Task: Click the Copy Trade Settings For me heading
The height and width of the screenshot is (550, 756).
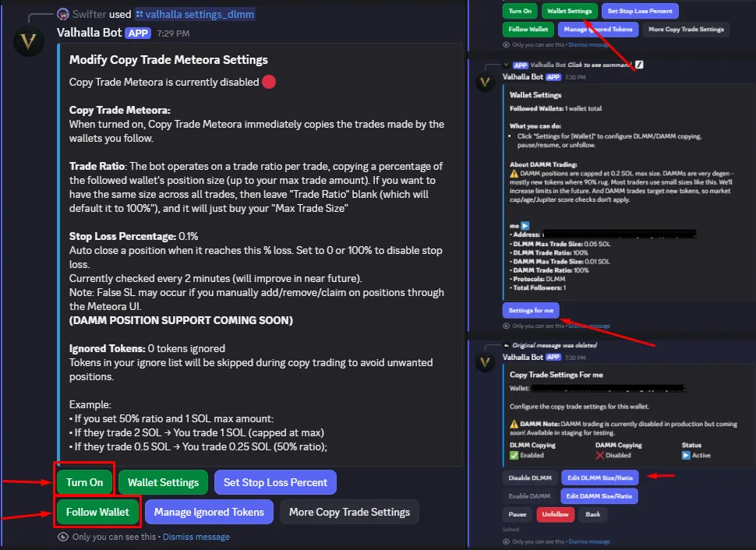Action: pos(556,375)
